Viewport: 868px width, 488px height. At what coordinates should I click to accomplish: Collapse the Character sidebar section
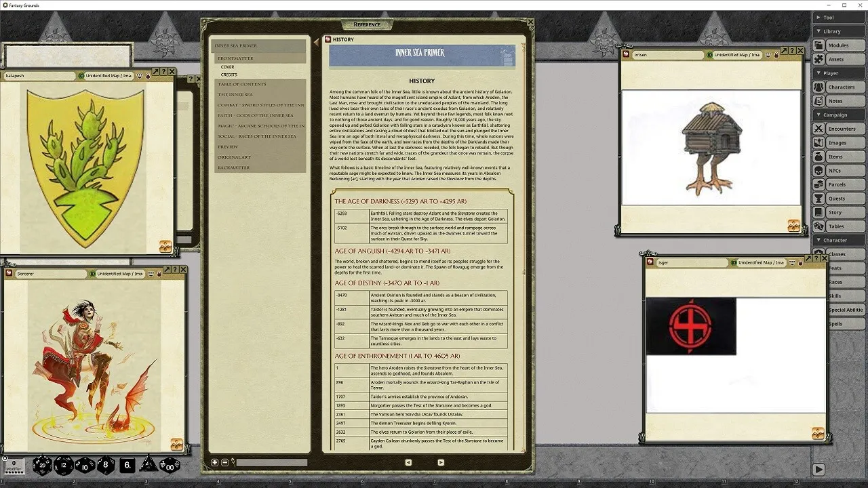click(838, 240)
